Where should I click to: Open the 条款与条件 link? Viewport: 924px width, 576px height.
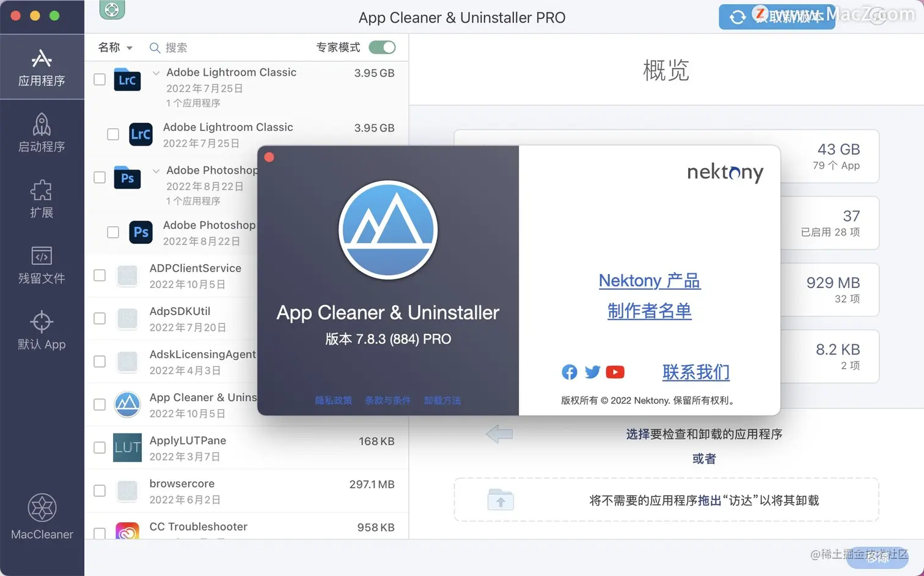pyautogui.click(x=388, y=401)
